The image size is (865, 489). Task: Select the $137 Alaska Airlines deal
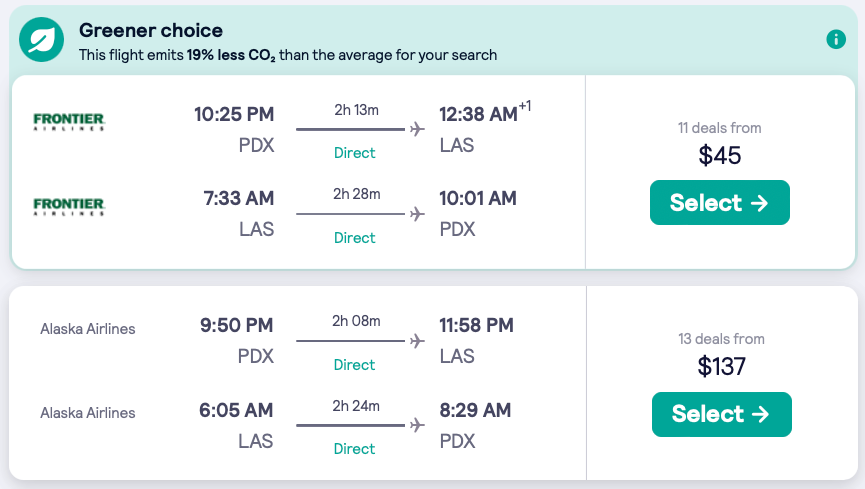pyautogui.click(x=721, y=414)
